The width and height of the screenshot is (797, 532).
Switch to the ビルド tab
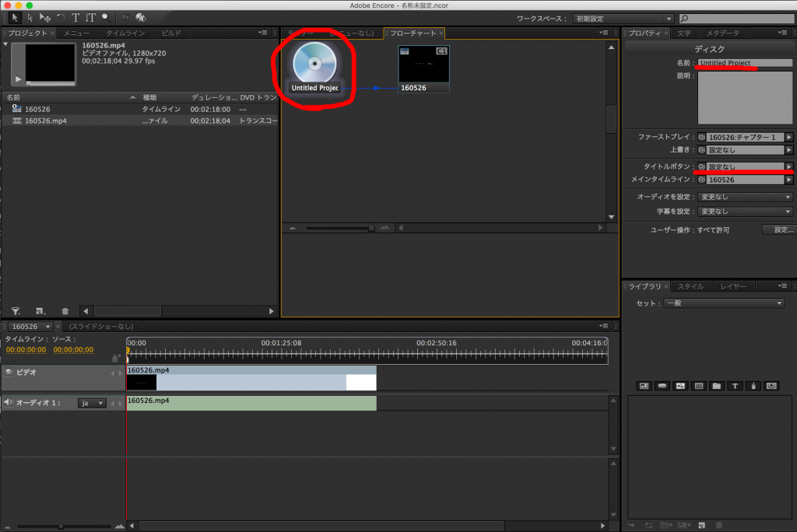point(170,33)
